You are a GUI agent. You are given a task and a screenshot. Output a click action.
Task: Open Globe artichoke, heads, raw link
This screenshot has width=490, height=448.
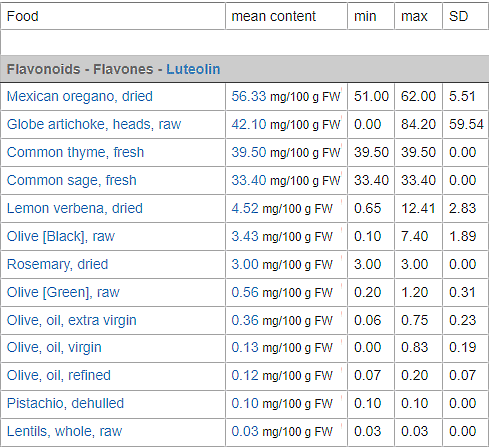[94, 124]
